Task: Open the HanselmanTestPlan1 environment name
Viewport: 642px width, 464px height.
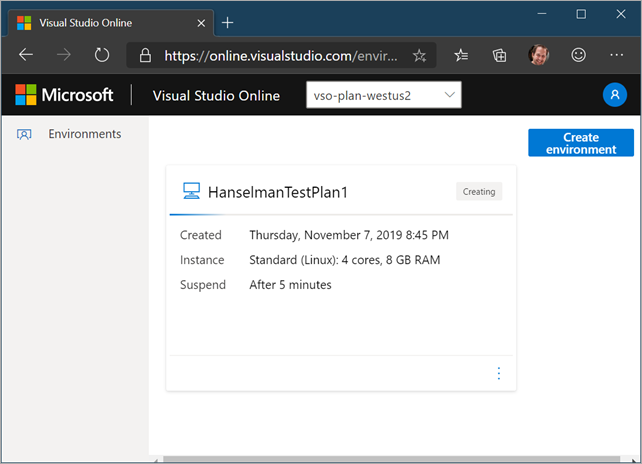Action: (278, 192)
